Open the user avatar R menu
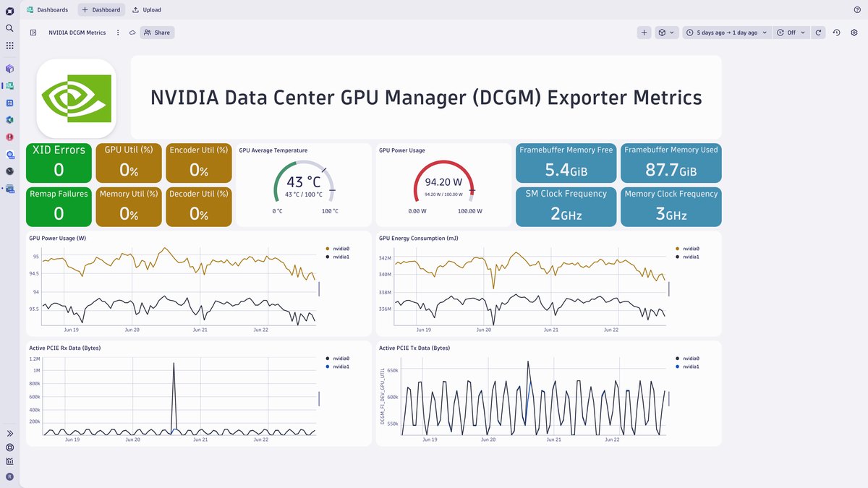 pos(9,476)
